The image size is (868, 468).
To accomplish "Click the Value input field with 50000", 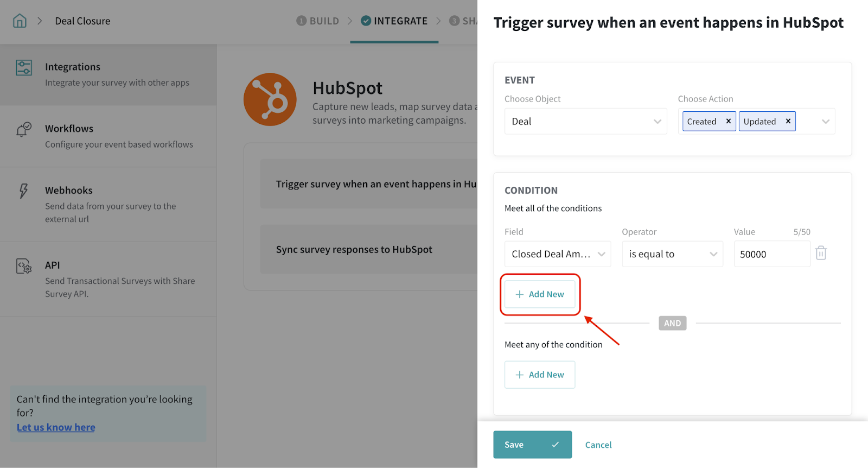I will [x=771, y=254].
